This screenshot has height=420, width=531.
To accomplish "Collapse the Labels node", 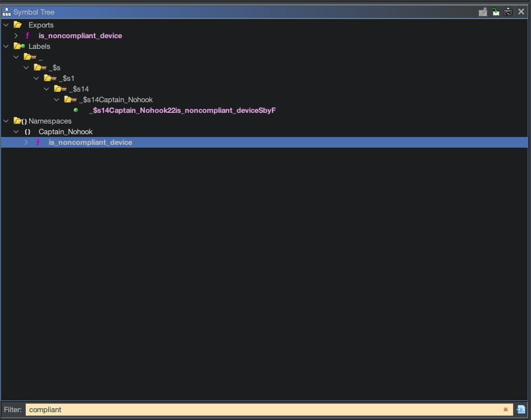I will [6, 46].
